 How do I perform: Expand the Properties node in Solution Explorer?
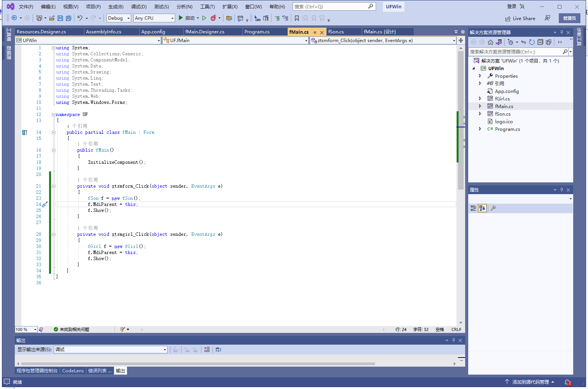coord(480,76)
